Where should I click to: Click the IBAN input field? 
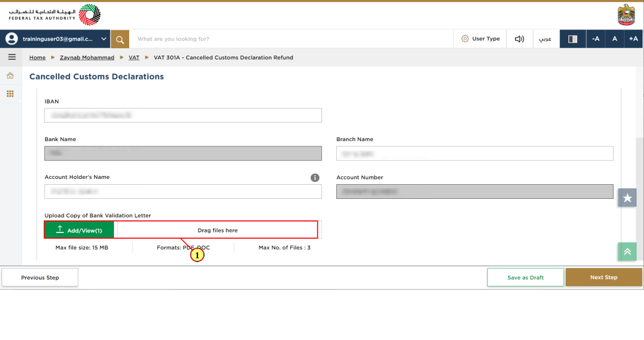coord(183,115)
